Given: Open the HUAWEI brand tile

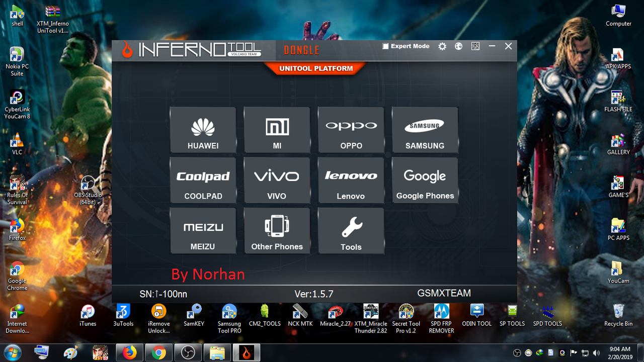Looking at the screenshot, I should pyautogui.click(x=203, y=130).
